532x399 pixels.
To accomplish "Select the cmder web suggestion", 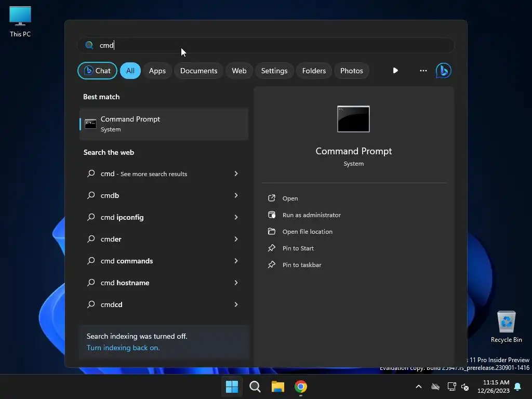I will 164,239.
